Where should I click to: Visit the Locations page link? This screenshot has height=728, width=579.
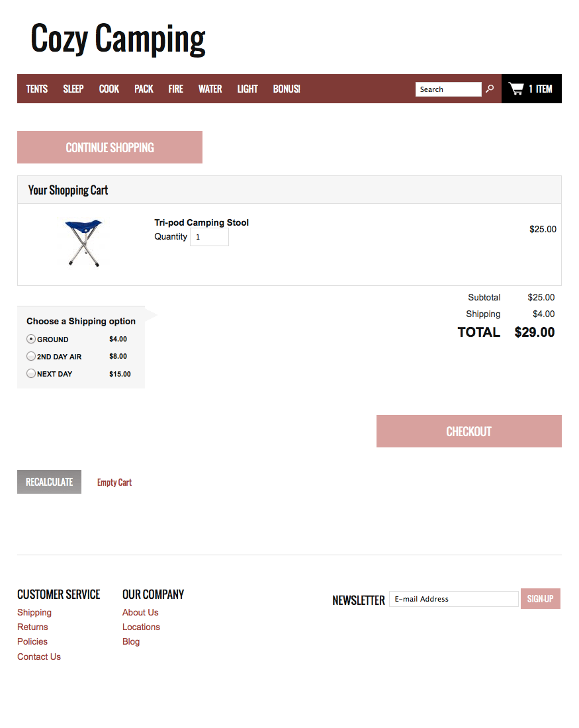click(x=141, y=627)
